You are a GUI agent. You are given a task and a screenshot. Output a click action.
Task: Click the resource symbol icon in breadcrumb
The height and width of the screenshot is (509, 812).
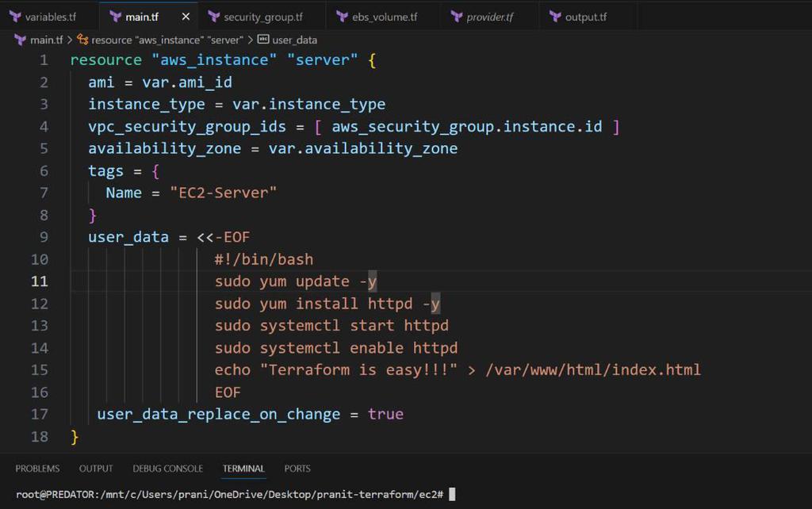point(82,40)
